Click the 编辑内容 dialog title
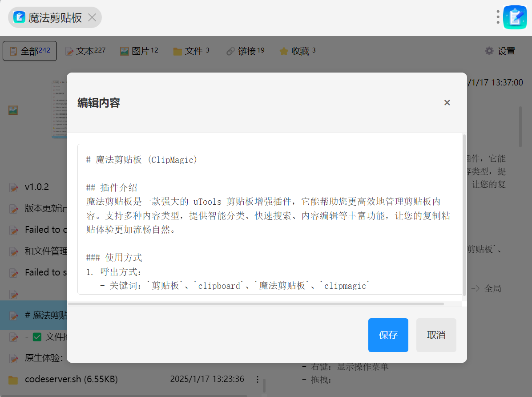The height and width of the screenshot is (397, 532). pyautogui.click(x=98, y=102)
